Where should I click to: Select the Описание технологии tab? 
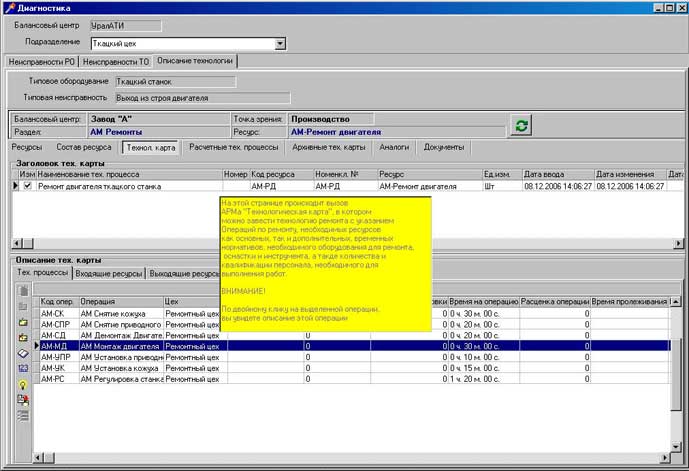click(195, 61)
